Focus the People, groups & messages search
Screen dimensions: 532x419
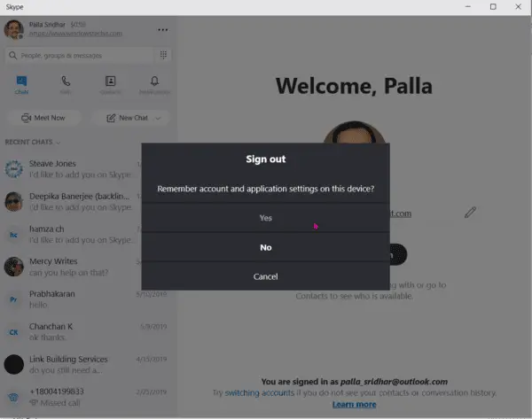point(82,55)
